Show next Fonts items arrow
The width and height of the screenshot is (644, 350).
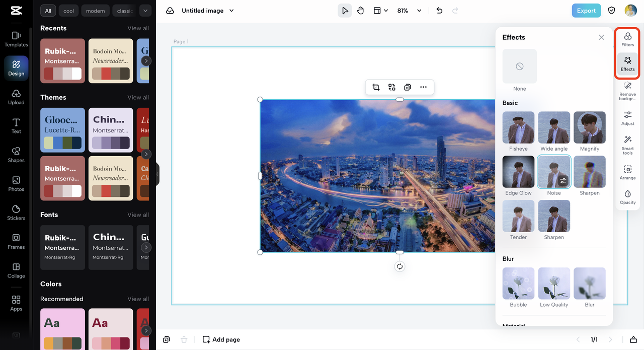[x=146, y=247]
